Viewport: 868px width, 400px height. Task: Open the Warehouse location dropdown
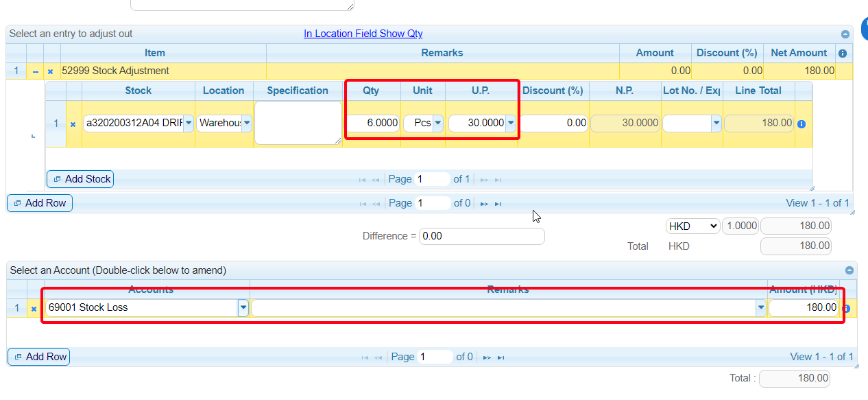[x=246, y=123]
